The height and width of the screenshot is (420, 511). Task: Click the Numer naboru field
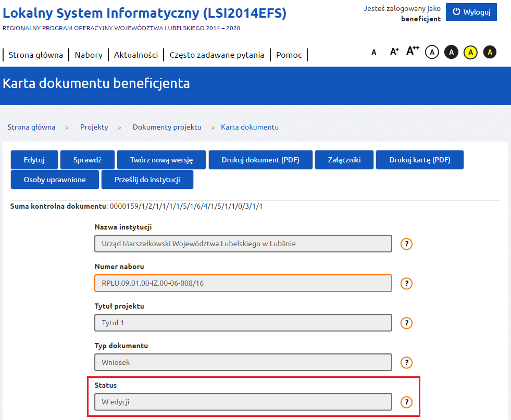pos(243,283)
